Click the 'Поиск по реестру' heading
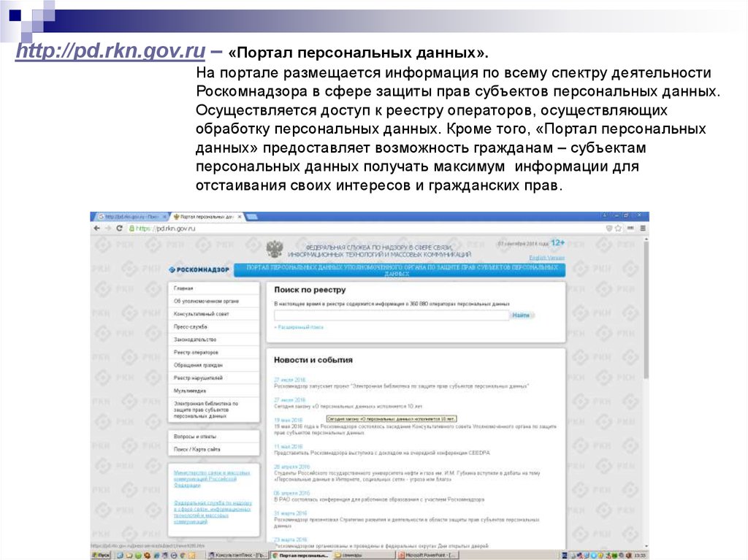The width and height of the screenshot is (748, 560). coord(310,290)
